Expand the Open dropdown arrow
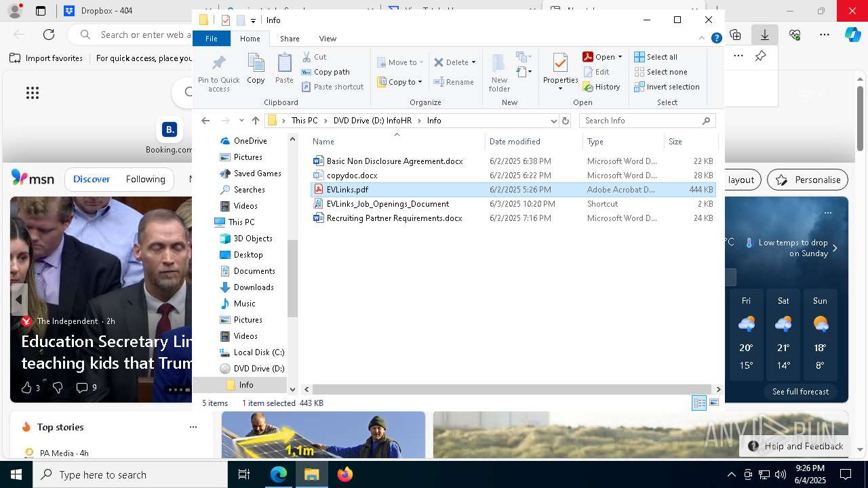The image size is (868, 488). pos(620,57)
